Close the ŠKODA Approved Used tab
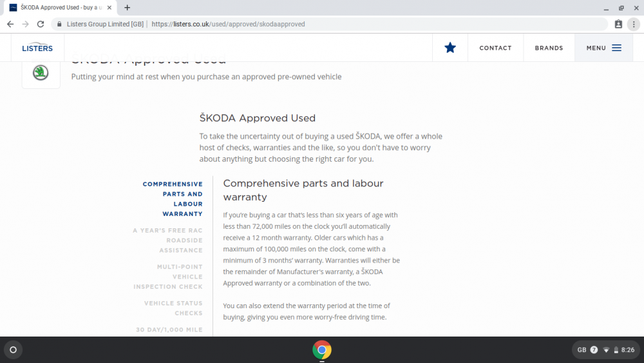 (x=109, y=8)
